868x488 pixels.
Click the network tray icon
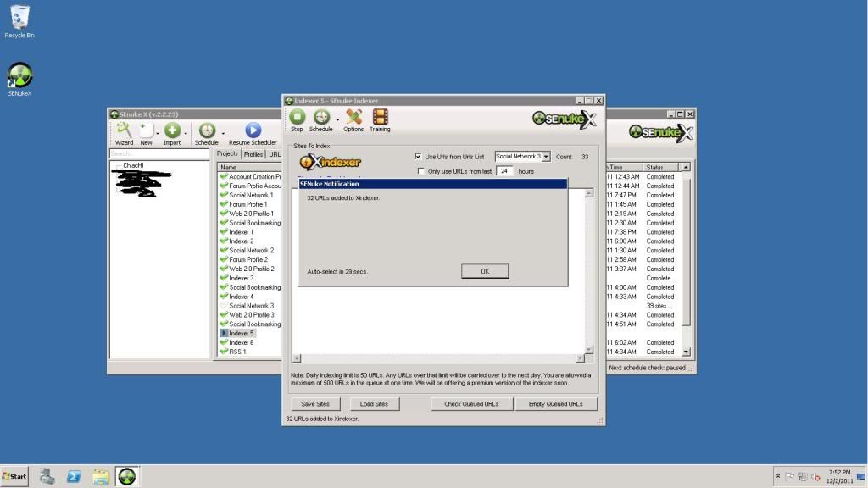tap(803, 476)
